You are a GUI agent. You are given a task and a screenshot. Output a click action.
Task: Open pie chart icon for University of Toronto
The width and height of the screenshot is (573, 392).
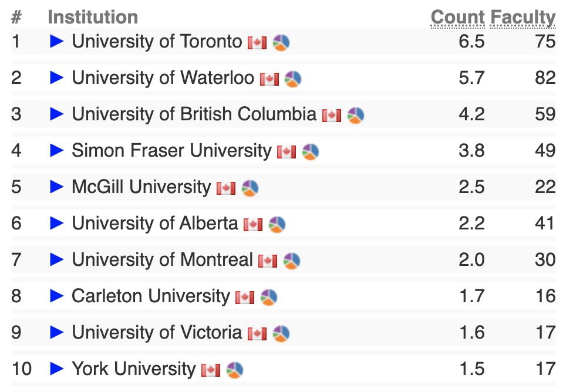281,42
